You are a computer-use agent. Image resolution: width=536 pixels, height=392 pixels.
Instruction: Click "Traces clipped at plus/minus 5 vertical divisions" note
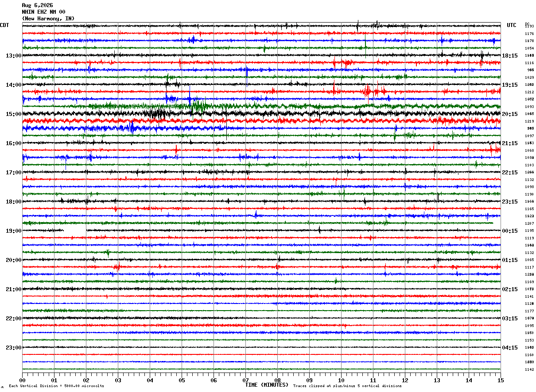(x=347, y=386)
